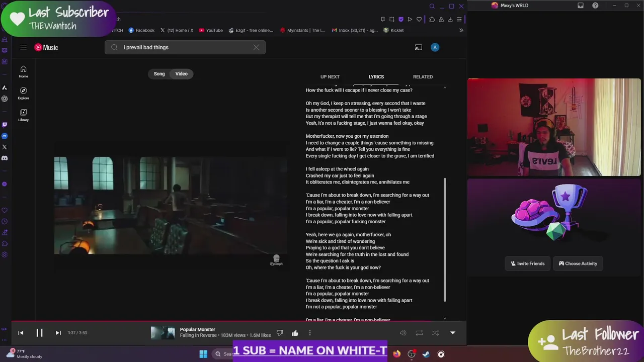Click the lyrics panel scrollbar
Screen dimensions: 644x362
[445, 239]
